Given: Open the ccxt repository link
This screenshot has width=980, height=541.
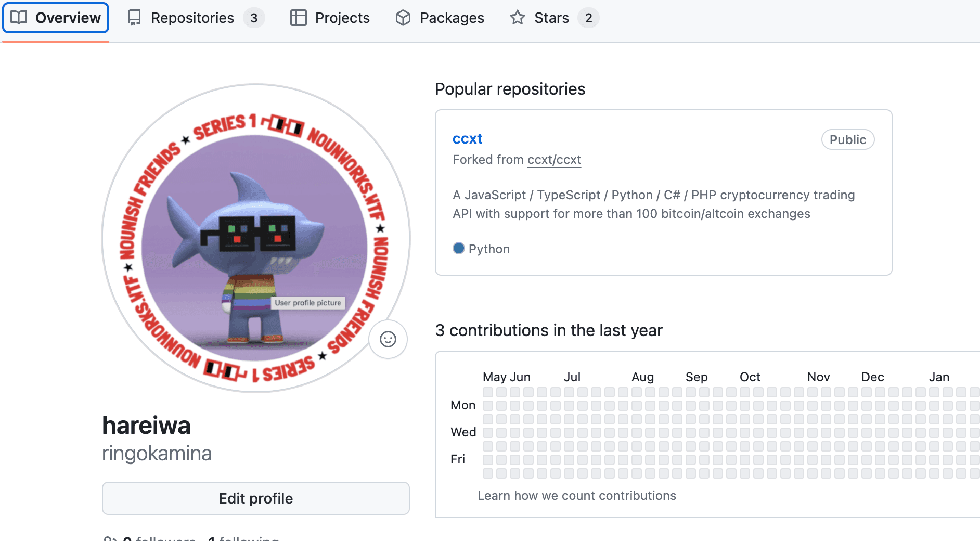Looking at the screenshot, I should pyautogui.click(x=467, y=138).
